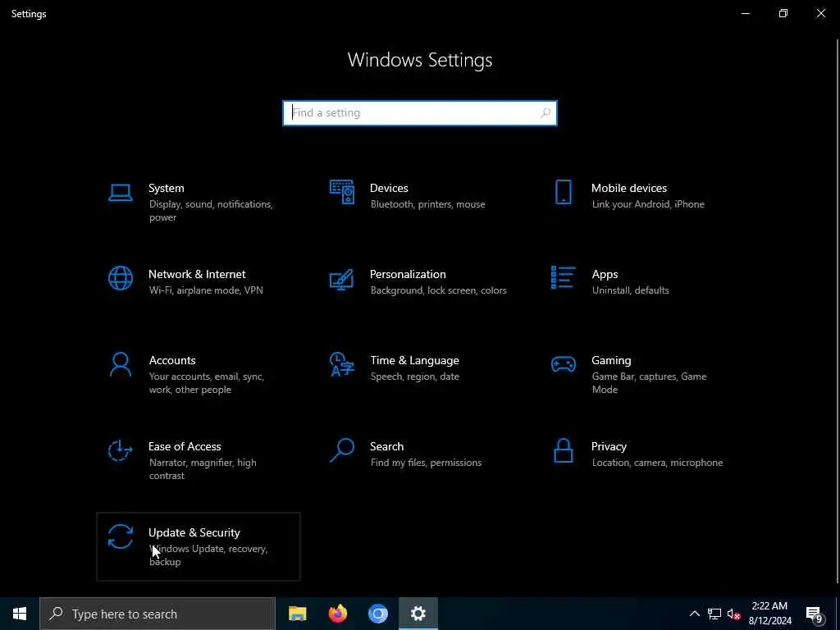Click 'Speech, region, date' description
The image size is (840, 630).
(414, 377)
